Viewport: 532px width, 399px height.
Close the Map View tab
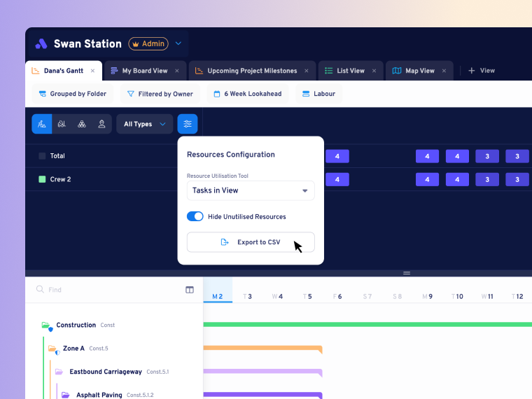444,71
